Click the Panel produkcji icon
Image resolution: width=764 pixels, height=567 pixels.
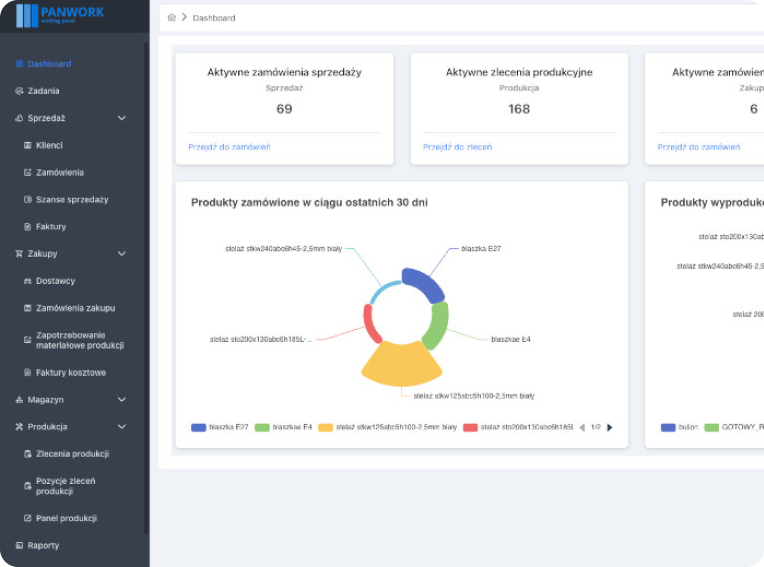click(27, 518)
